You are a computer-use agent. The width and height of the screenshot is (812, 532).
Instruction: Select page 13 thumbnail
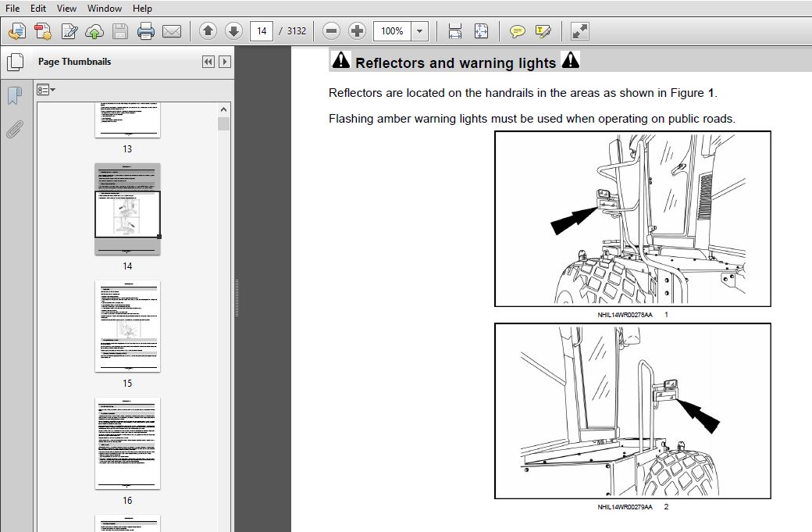pos(127,120)
